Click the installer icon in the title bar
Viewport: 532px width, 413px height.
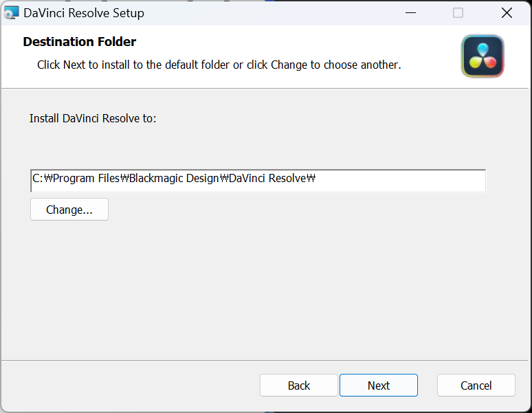click(11, 13)
